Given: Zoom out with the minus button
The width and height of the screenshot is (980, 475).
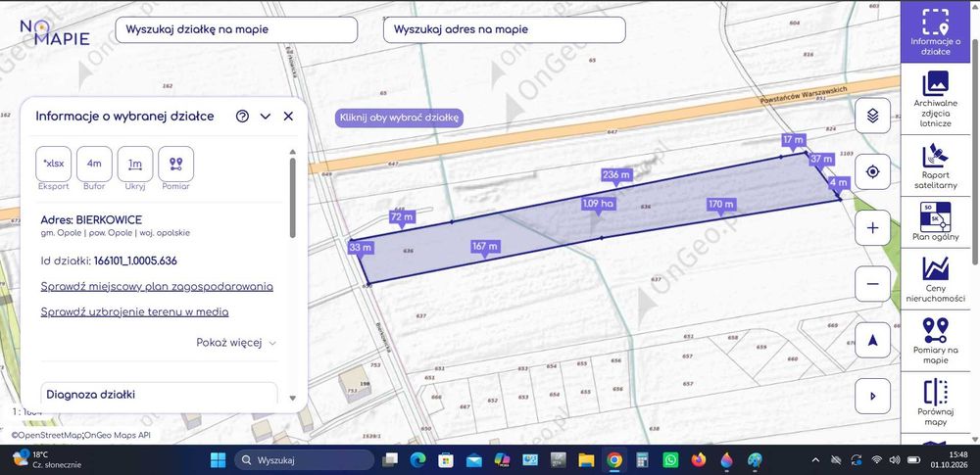Looking at the screenshot, I should [x=872, y=284].
